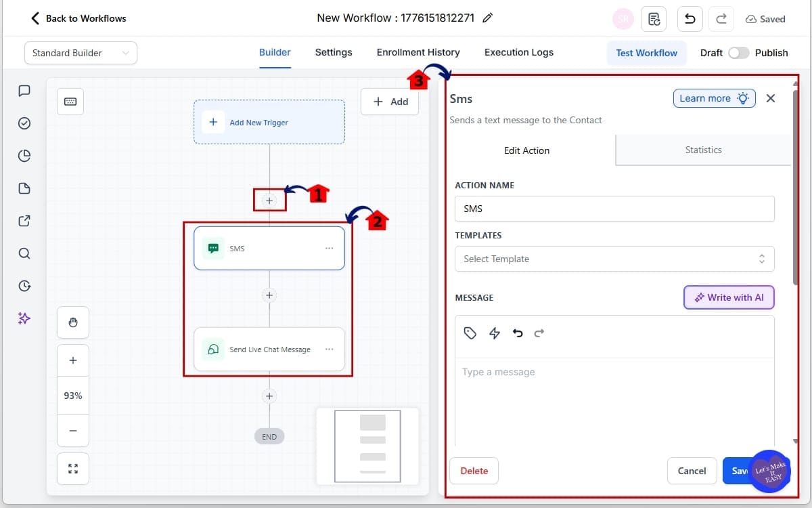
Task: Expand the Standard Builder selector
Action: pyautogui.click(x=80, y=52)
